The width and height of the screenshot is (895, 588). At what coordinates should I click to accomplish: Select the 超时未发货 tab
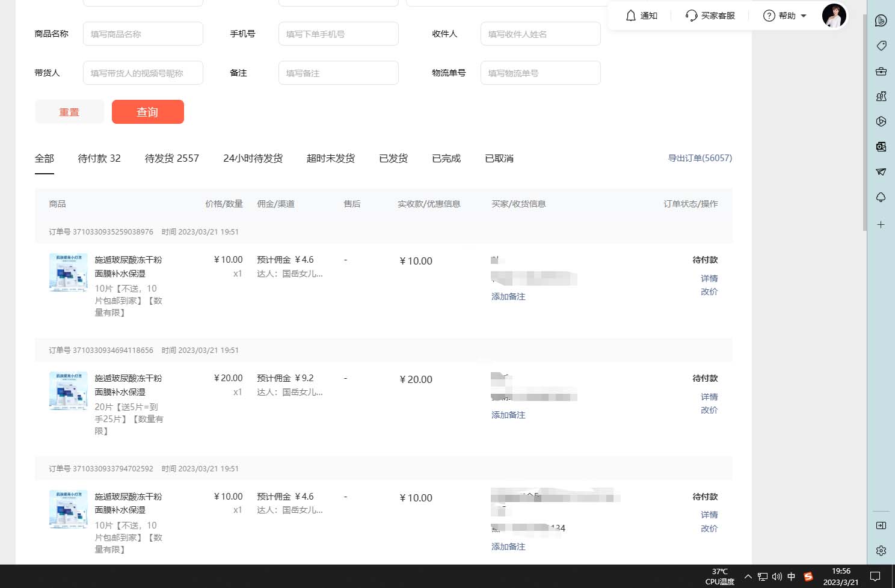pos(331,158)
